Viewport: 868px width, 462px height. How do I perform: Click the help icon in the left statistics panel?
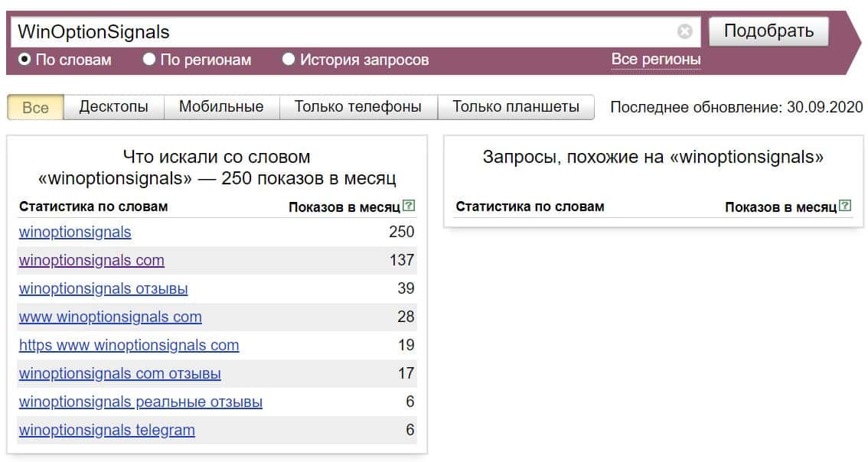tap(410, 205)
